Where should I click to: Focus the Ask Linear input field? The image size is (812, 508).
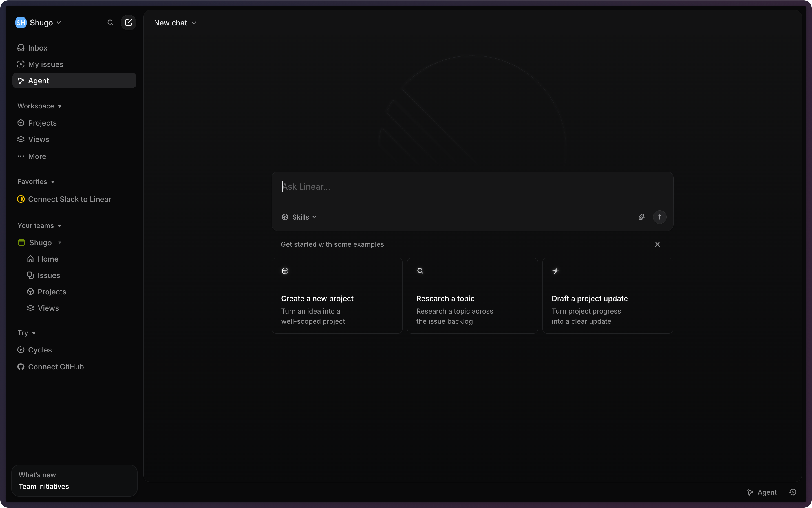(472, 187)
